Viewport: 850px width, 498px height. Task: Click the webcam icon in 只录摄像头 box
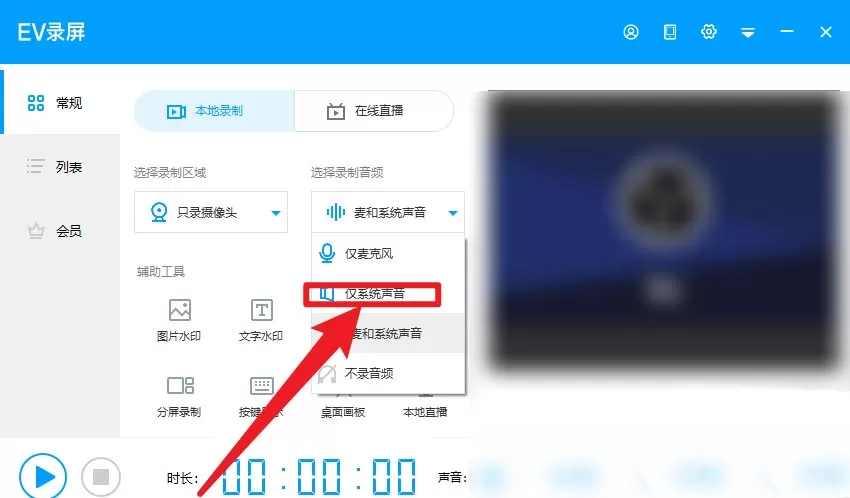click(x=159, y=212)
